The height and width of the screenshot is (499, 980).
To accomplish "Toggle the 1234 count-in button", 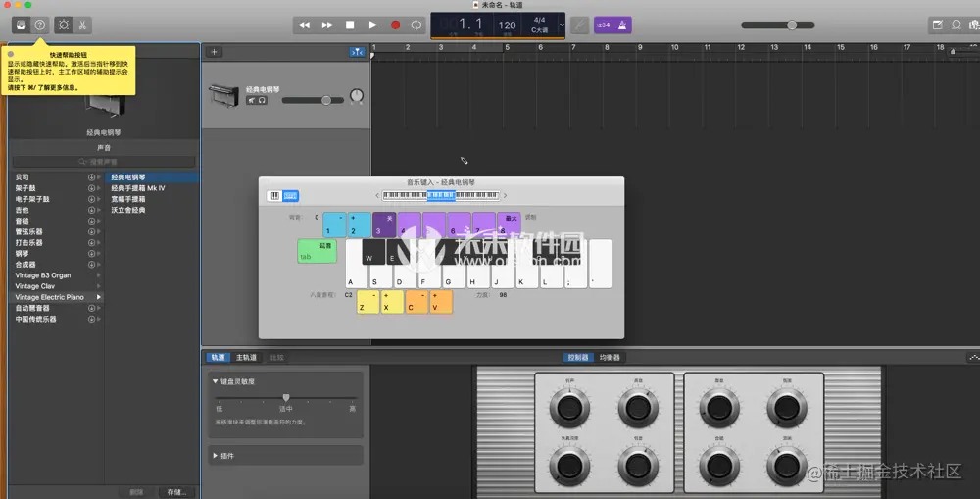I will coord(603,25).
